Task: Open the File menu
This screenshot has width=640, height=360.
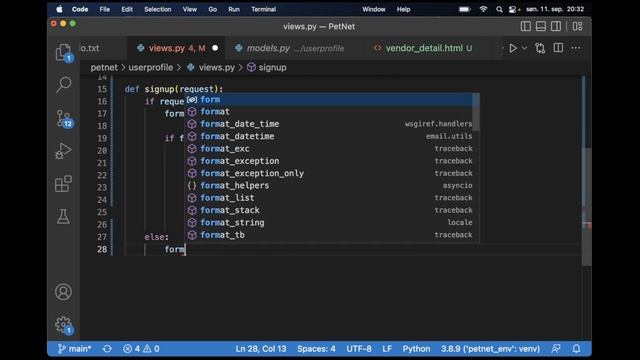Action: pyautogui.click(x=104, y=9)
